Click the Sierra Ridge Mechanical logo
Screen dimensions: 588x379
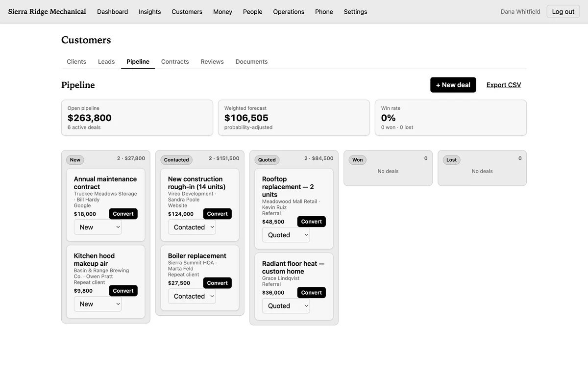[x=47, y=12]
